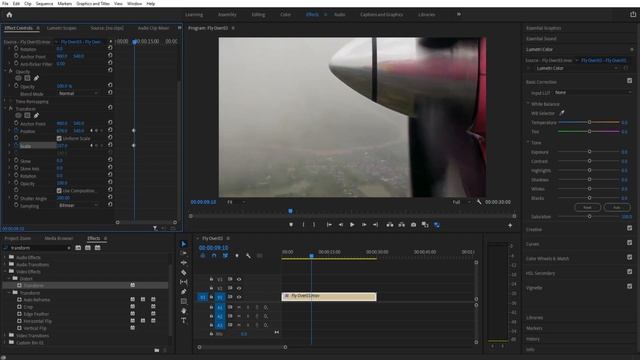Click Export Frame camera icon
This screenshot has width=640, height=360.
click(x=413, y=224)
